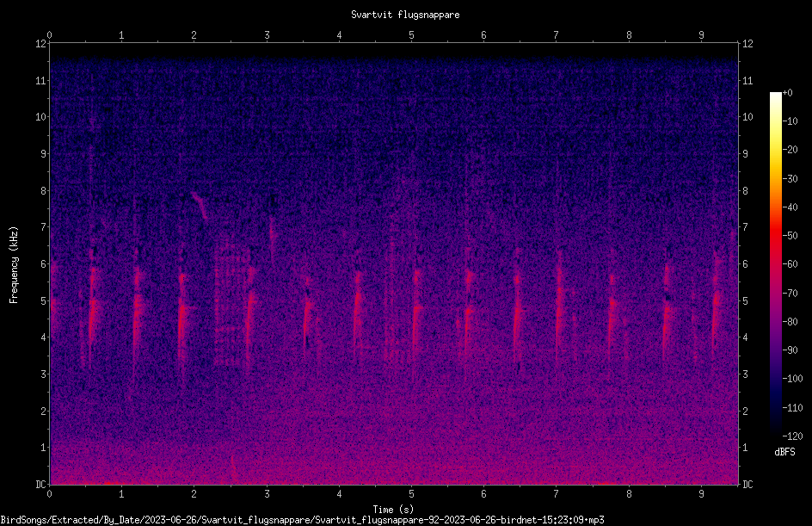Click the '12' tick on the right frequency axis
This screenshot has height=526, width=812.
[x=747, y=44]
